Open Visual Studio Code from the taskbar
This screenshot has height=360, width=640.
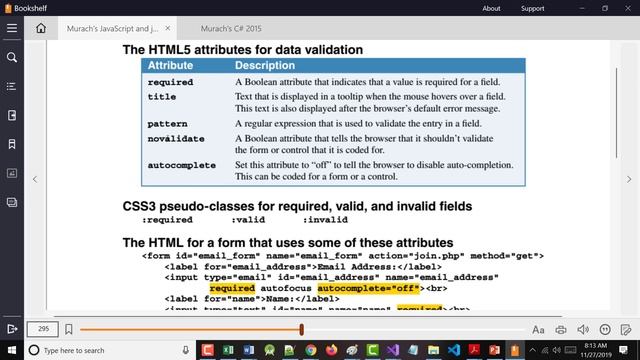pos(454,350)
